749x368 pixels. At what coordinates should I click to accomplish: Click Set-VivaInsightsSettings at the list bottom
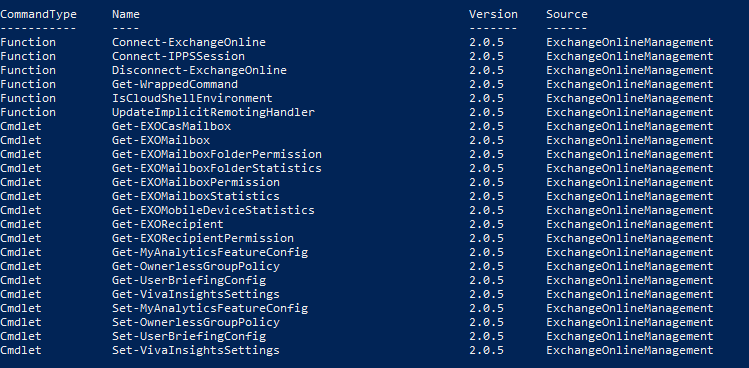(x=196, y=350)
